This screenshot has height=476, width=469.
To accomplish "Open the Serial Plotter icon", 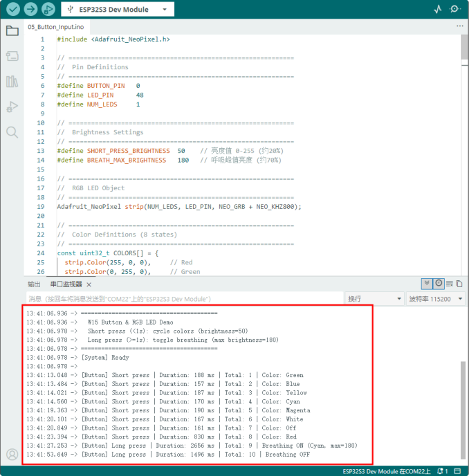I will pos(437,9).
